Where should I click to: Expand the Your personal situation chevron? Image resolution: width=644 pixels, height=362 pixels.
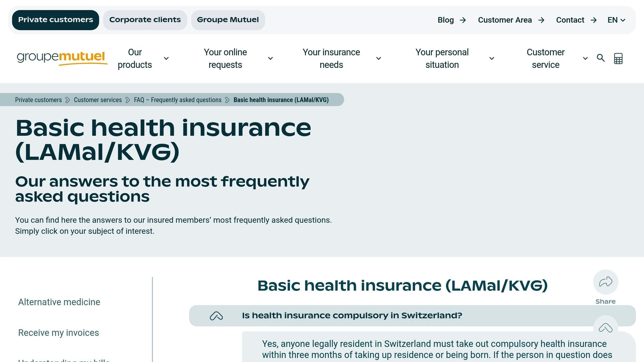(x=492, y=58)
